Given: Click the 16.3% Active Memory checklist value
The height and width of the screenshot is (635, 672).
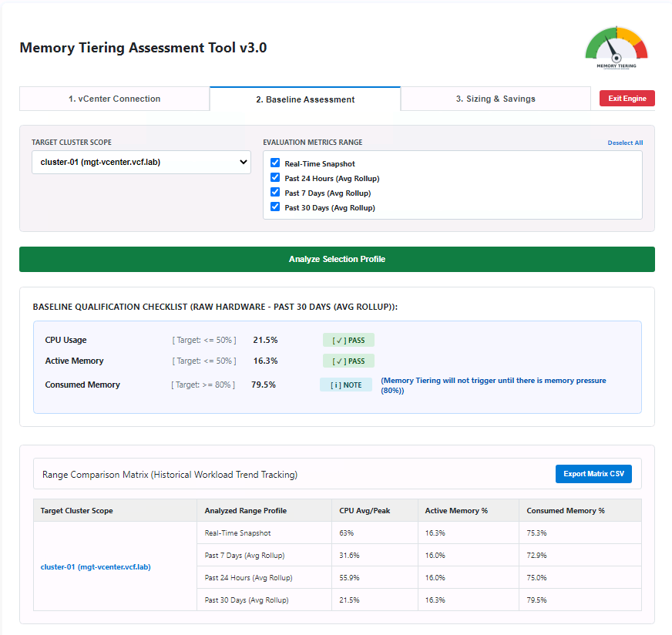Looking at the screenshot, I should pos(265,361).
